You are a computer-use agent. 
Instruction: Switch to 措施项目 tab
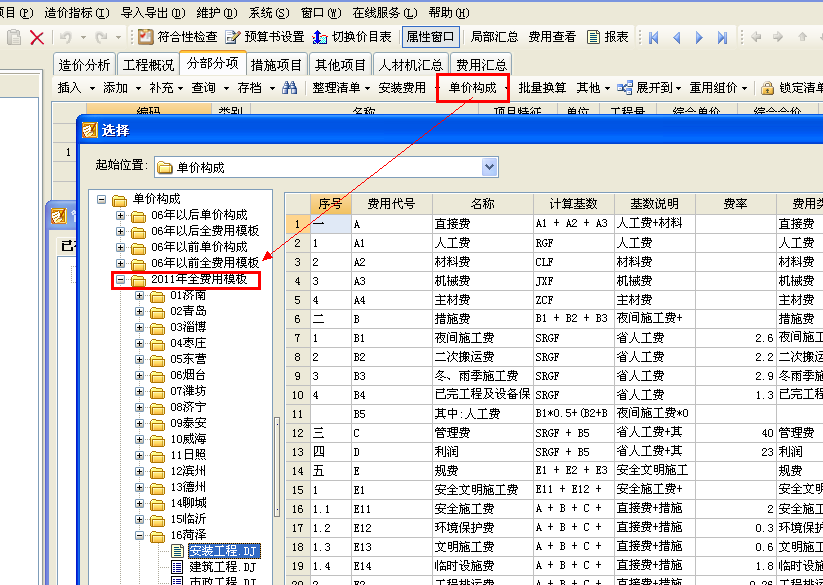276,65
